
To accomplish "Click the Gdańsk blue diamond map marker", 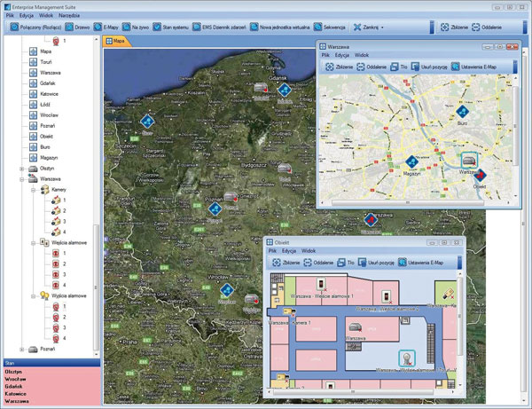I will click(x=285, y=90).
